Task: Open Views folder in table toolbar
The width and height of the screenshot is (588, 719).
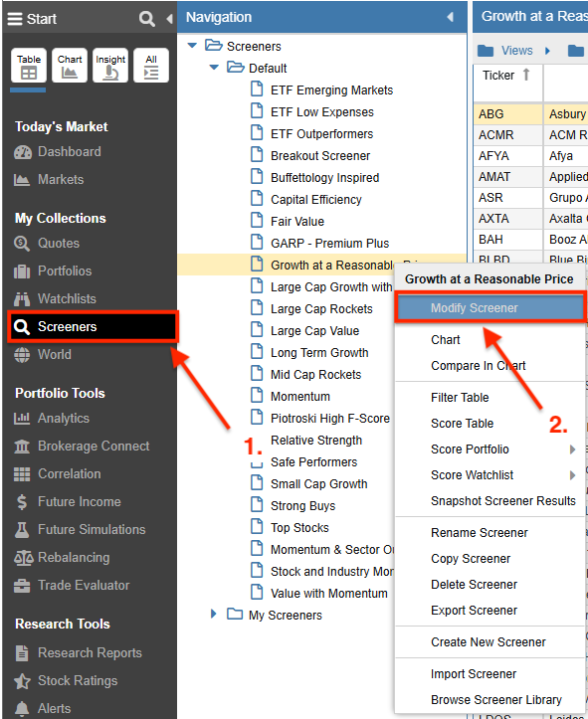Action: tap(505, 51)
